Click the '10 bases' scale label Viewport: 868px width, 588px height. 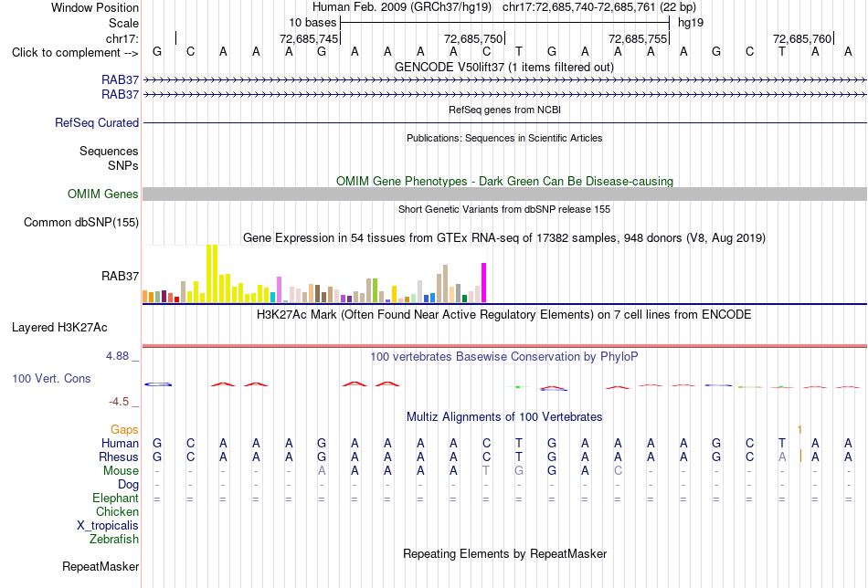click(x=312, y=23)
